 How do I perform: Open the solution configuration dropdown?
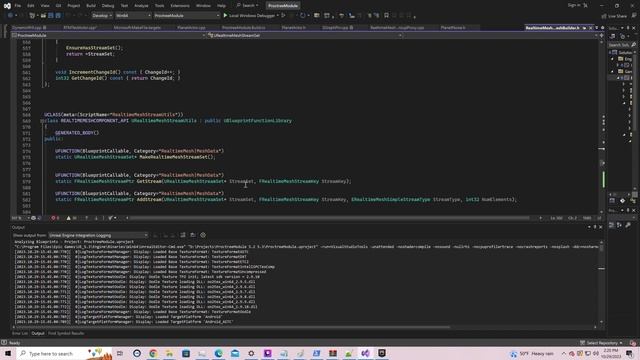coord(102,16)
